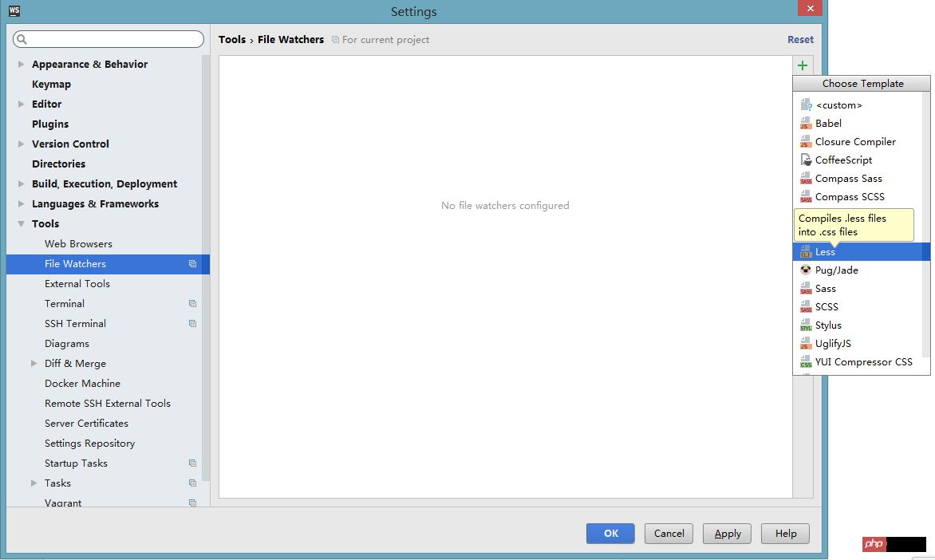
Task: Click the Babel template file icon
Action: click(806, 124)
